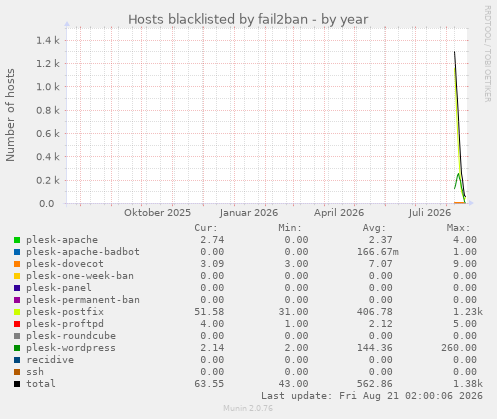Screen dimensions: 497x419
Task: Click the recidive navy swatch
Action: 17,360
